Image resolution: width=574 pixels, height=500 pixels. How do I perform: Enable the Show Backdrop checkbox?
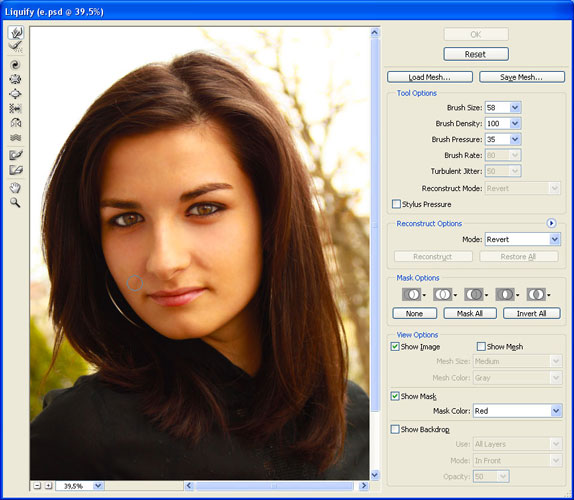(x=395, y=429)
